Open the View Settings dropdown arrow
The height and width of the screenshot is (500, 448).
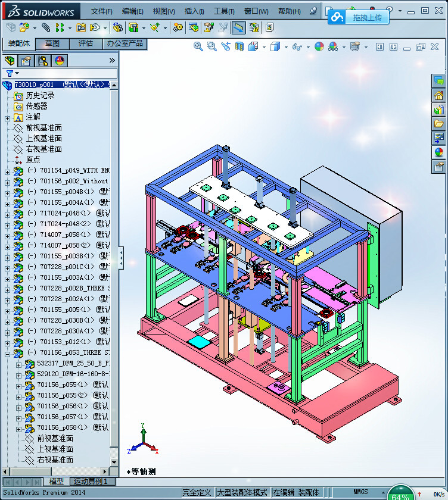pos(366,47)
